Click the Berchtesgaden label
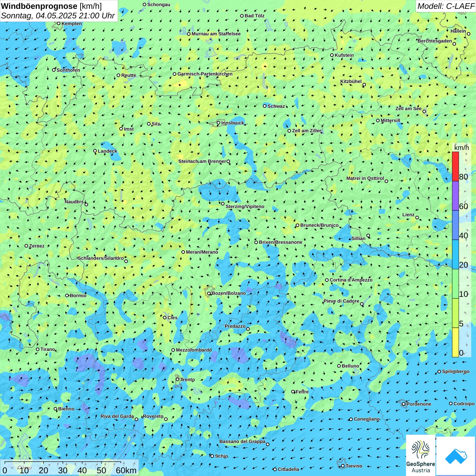Viewport: 476px width, 476px height. (x=435, y=41)
